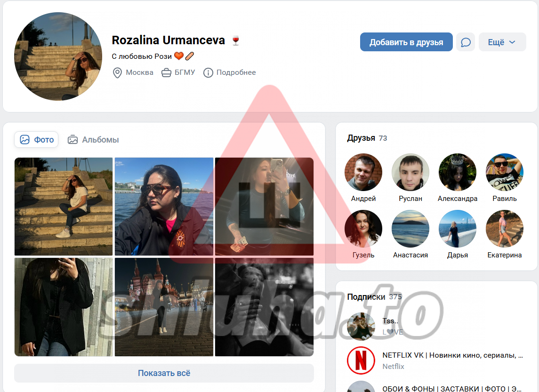Open Равиль's friend avatar
This screenshot has height=392, width=539.
coord(504,172)
